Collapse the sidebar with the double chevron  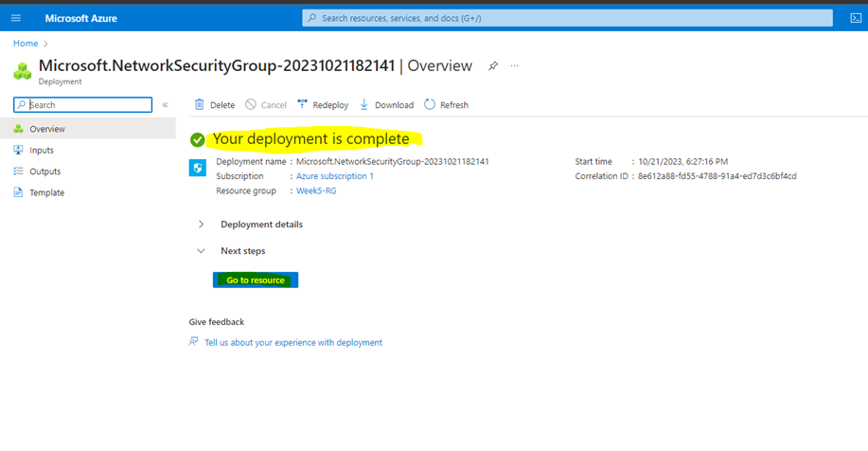coord(165,105)
